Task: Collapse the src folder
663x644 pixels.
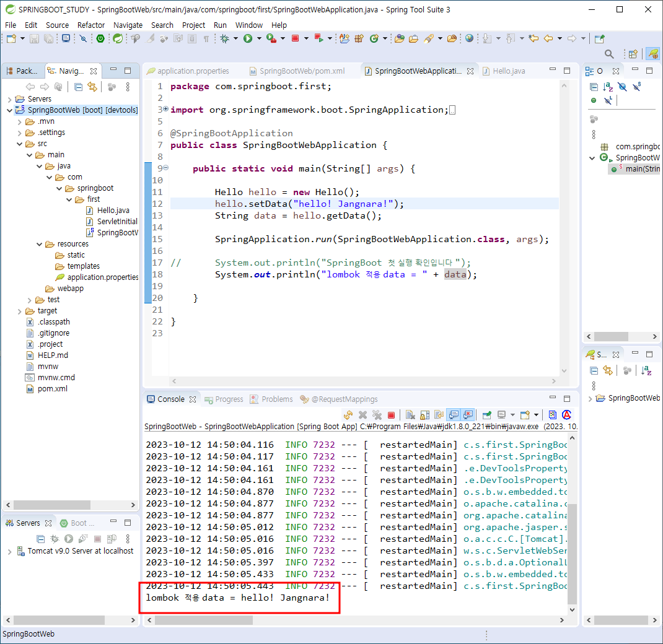Action: (19, 144)
